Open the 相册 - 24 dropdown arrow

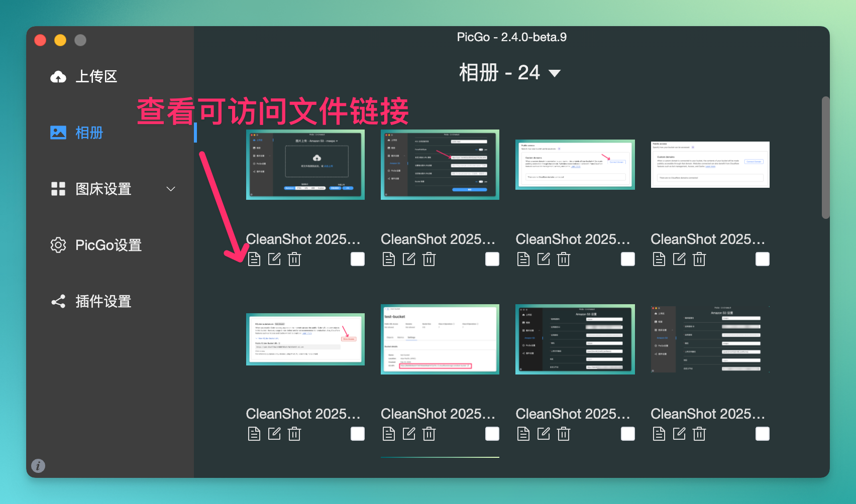[x=555, y=73]
